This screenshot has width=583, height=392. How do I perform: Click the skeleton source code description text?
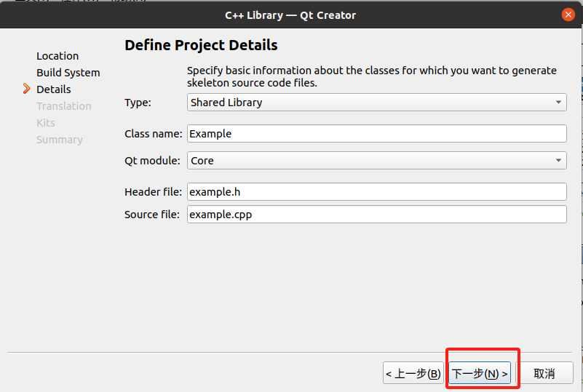coord(372,76)
